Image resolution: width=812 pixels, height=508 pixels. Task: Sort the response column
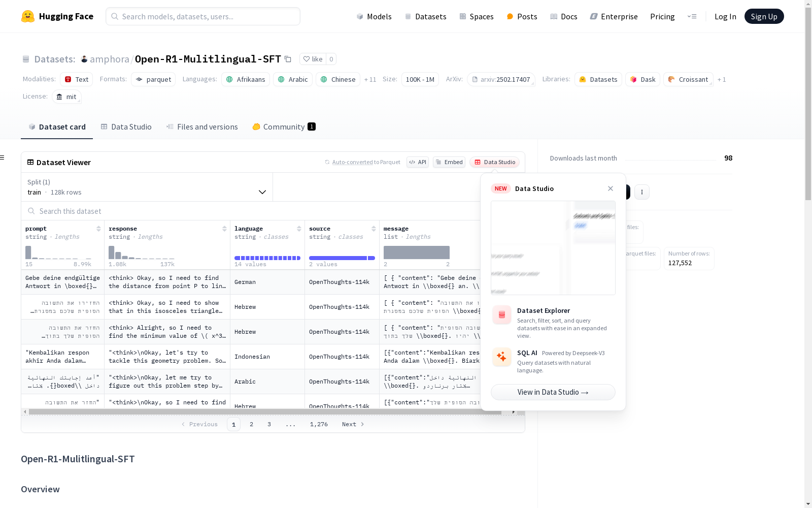[224, 229]
